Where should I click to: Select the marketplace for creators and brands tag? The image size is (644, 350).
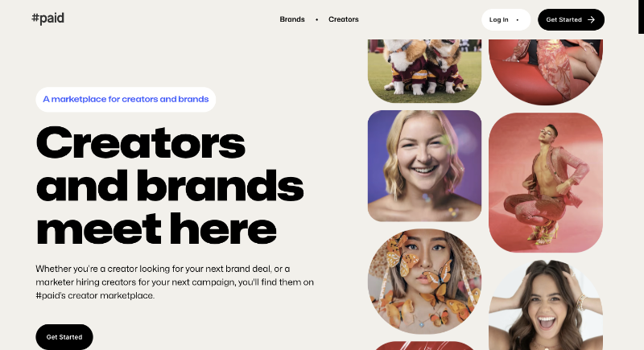click(126, 99)
